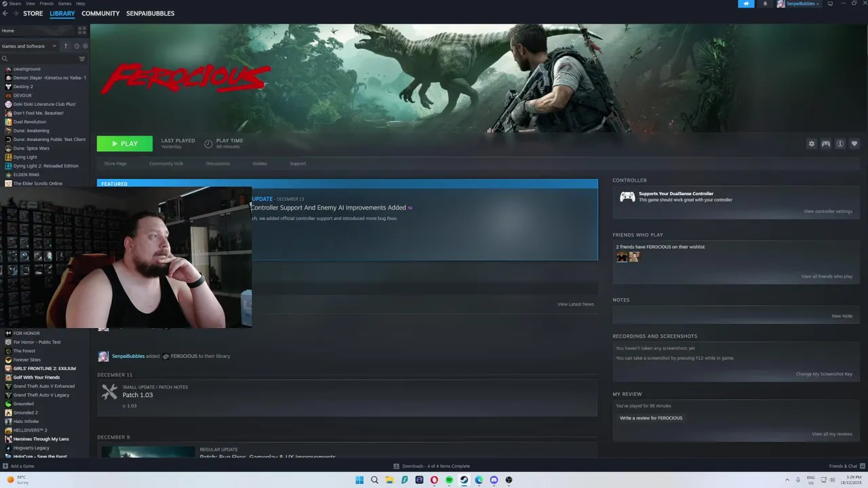Select Dying Light in the game list
The width and height of the screenshot is (868, 488).
(25, 157)
